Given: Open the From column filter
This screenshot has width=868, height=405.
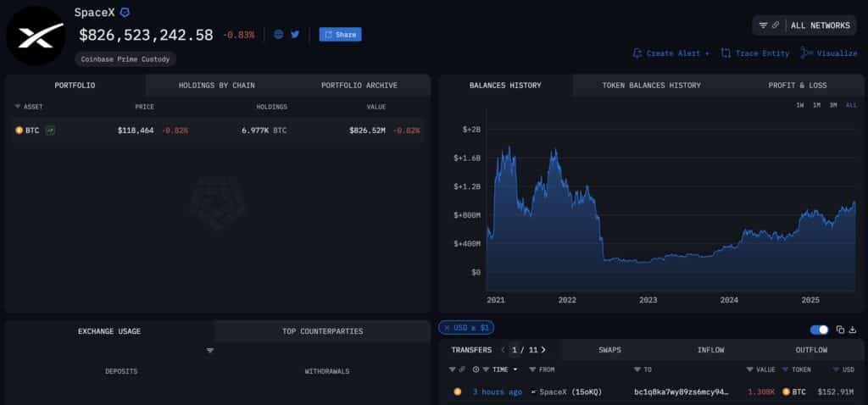Looking at the screenshot, I should tap(532, 369).
